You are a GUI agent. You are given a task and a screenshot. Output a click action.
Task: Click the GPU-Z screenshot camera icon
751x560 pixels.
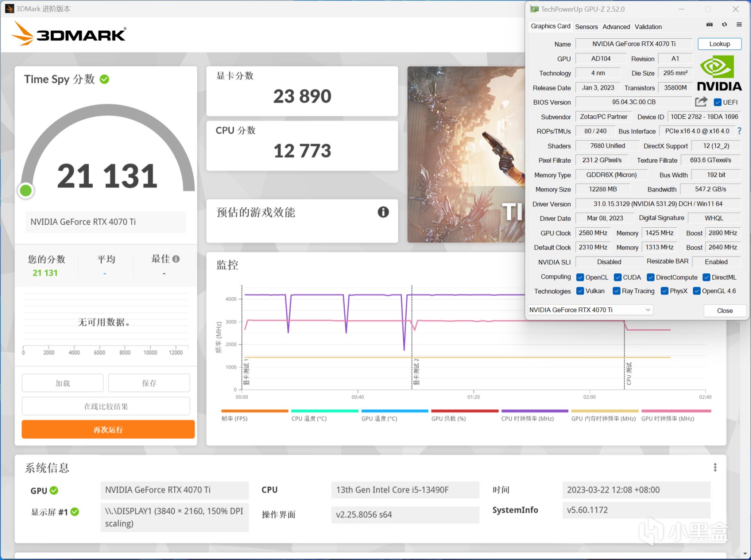(709, 25)
